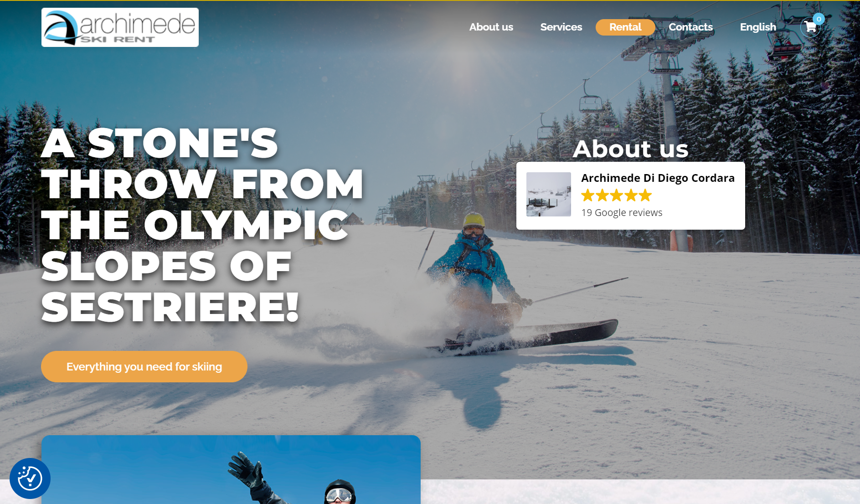Open the Services menu item
The width and height of the screenshot is (860, 504).
click(561, 27)
